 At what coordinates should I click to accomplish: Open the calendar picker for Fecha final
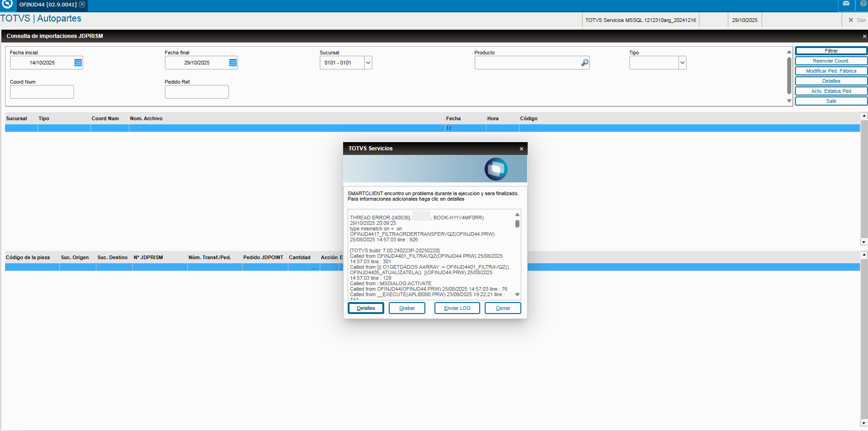tap(233, 63)
